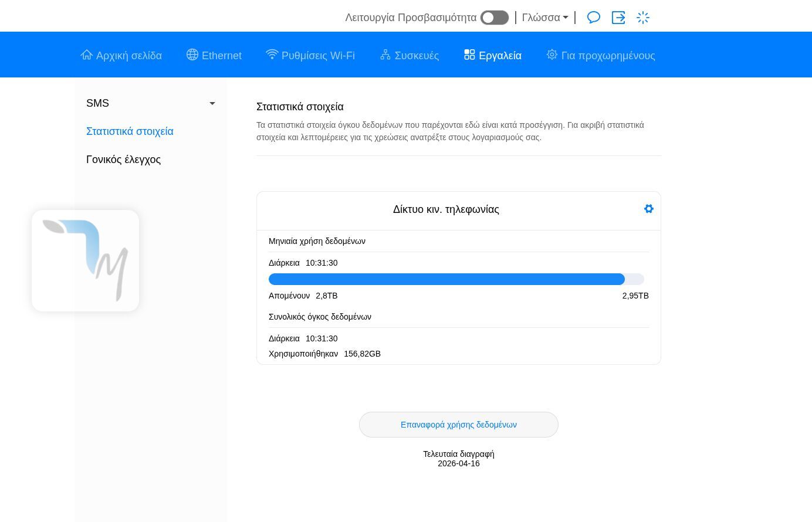Click the network devices icon beside Συσκευές
Image resolution: width=812 pixels, height=522 pixels.
pos(385,55)
